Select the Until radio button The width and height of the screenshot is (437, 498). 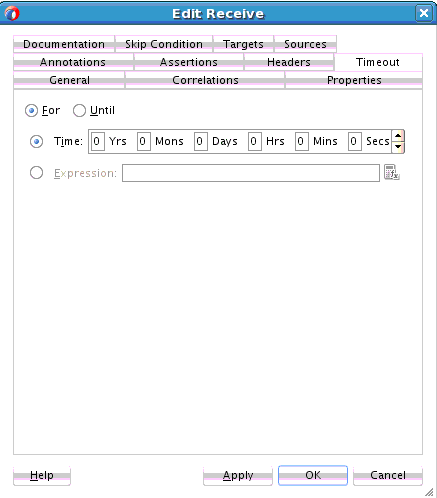[79, 110]
